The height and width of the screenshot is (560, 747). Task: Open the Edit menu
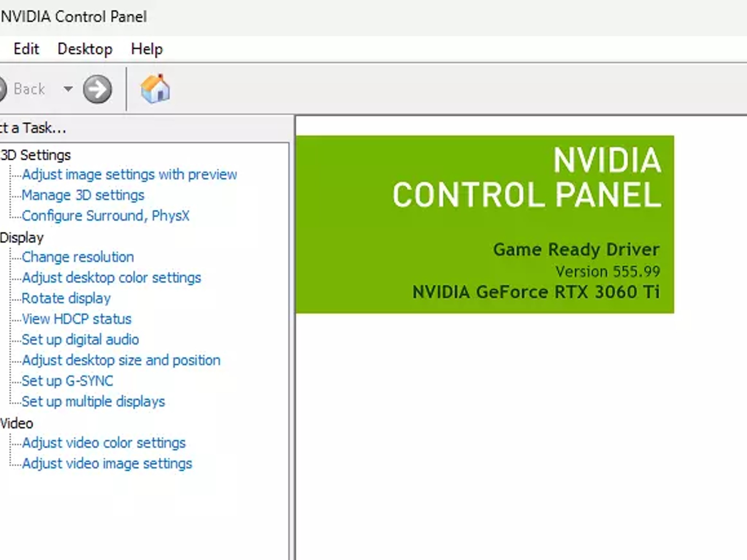(x=26, y=49)
